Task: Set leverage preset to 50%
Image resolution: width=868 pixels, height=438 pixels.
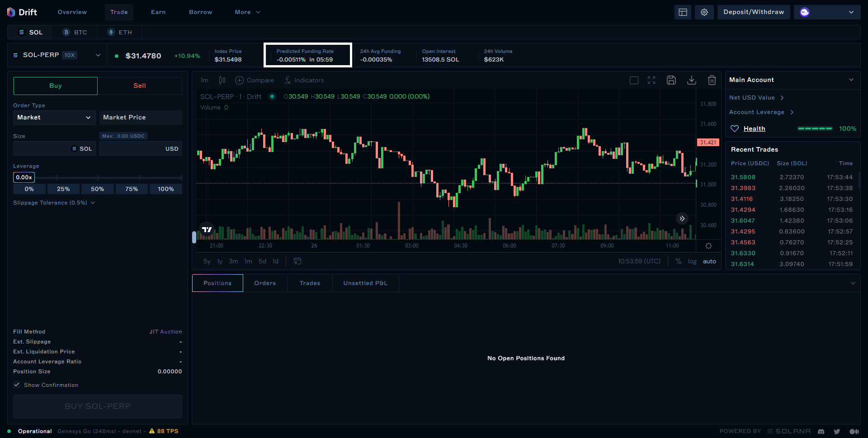Action: point(97,189)
